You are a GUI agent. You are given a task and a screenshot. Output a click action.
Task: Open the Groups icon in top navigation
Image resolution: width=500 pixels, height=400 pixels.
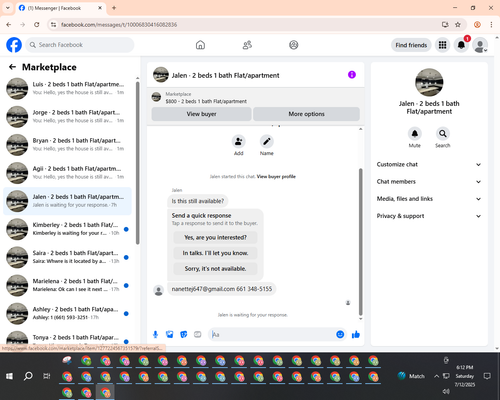[x=294, y=45]
